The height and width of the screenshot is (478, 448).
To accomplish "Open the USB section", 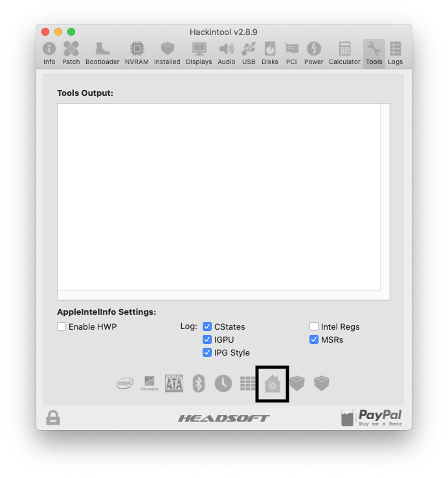I will 249,53.
